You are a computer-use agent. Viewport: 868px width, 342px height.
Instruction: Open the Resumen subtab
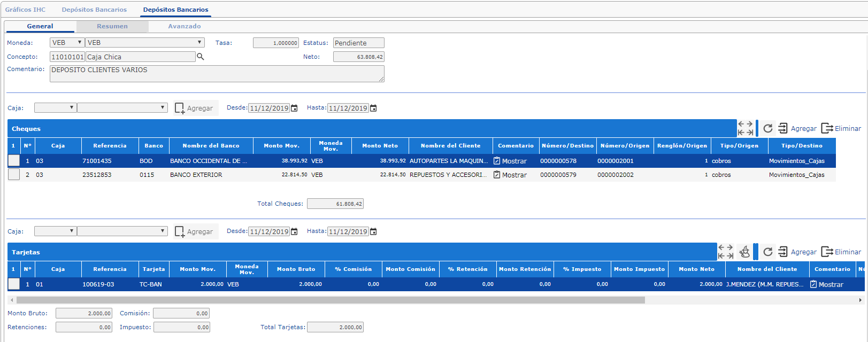click(112, 26)
